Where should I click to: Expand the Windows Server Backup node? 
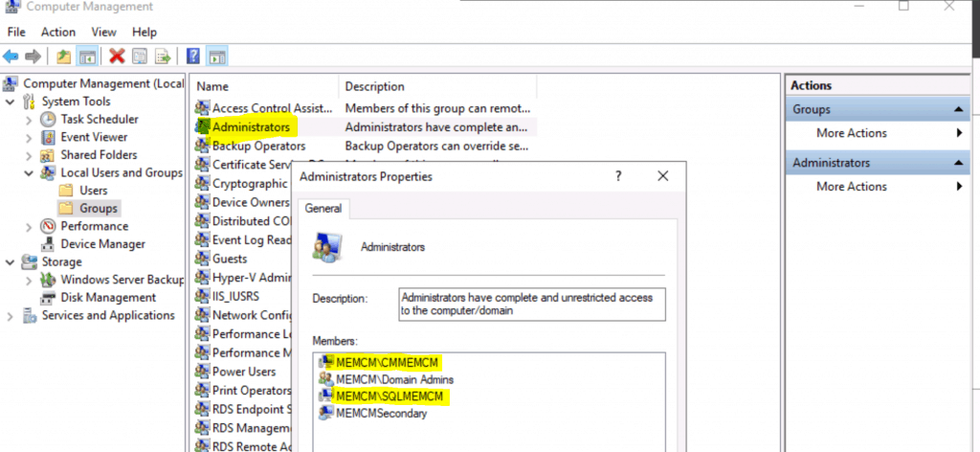click(28, 280)
